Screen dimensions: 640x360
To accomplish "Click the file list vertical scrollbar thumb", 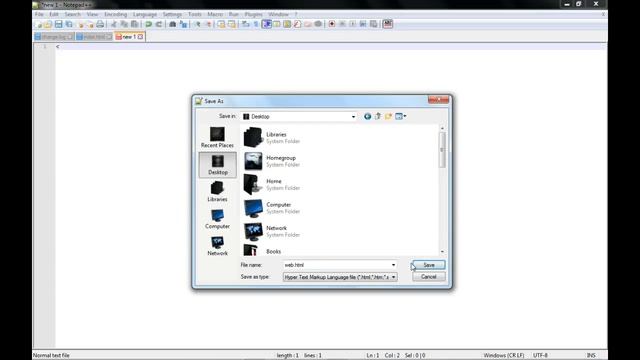I will [442, 150].
